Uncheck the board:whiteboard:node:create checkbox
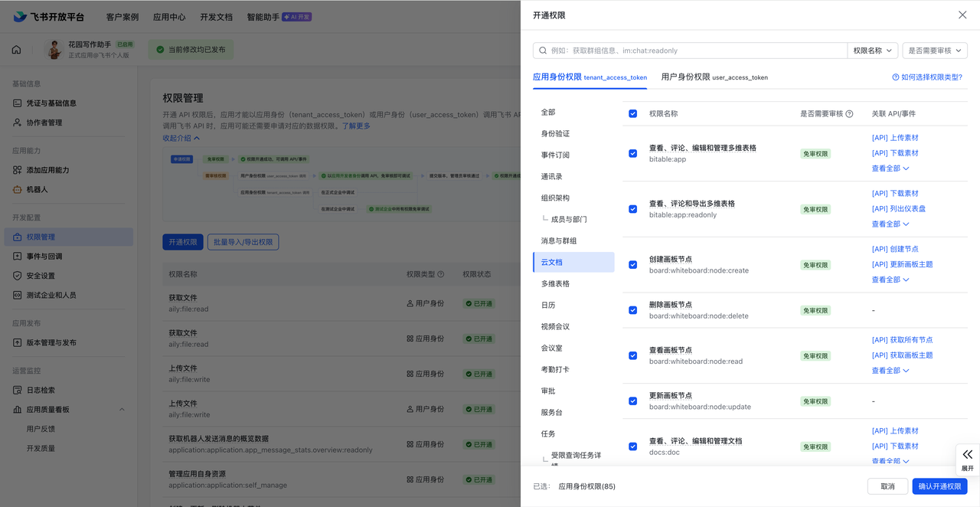The width and height of the screenshot is (980, 507). click(x=632, y=265)
